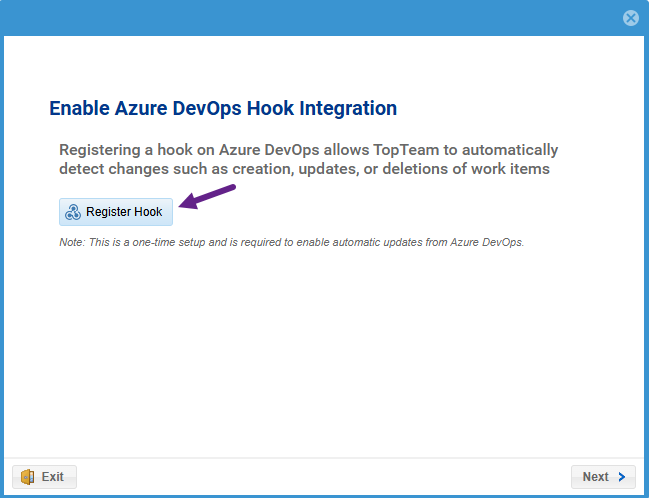Click the door icon on Exit
This screenshot has width=649, height=498.
(x=27, y=477)
